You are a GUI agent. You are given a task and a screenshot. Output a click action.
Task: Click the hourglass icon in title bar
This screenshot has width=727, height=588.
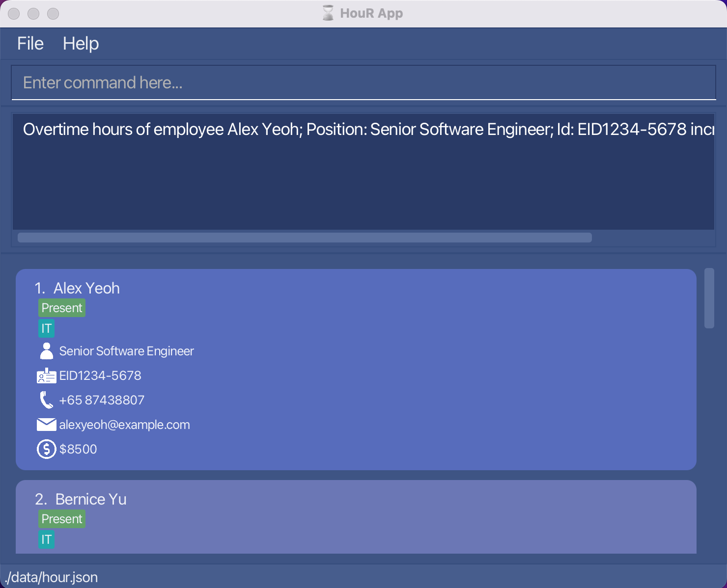pyautogui.click(x=328, y=13)
